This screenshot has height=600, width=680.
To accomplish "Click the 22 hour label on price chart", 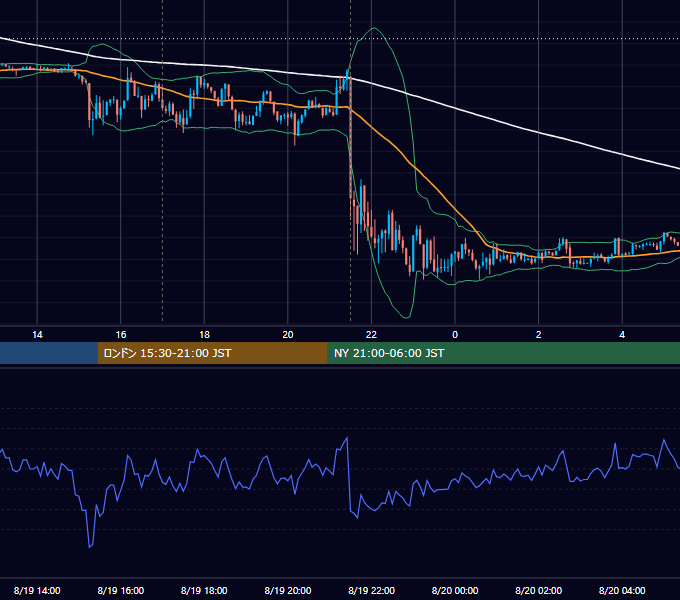I will point(371,335).
